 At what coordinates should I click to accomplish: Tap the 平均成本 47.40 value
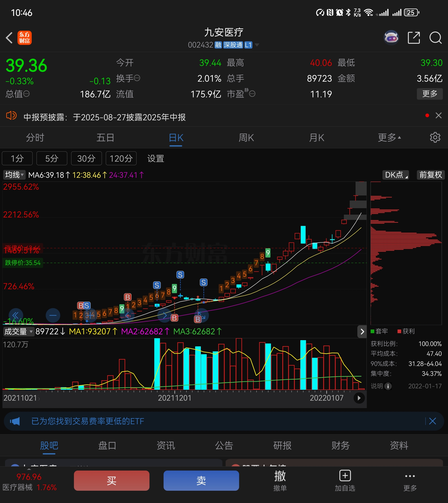[x=434, y=353]
